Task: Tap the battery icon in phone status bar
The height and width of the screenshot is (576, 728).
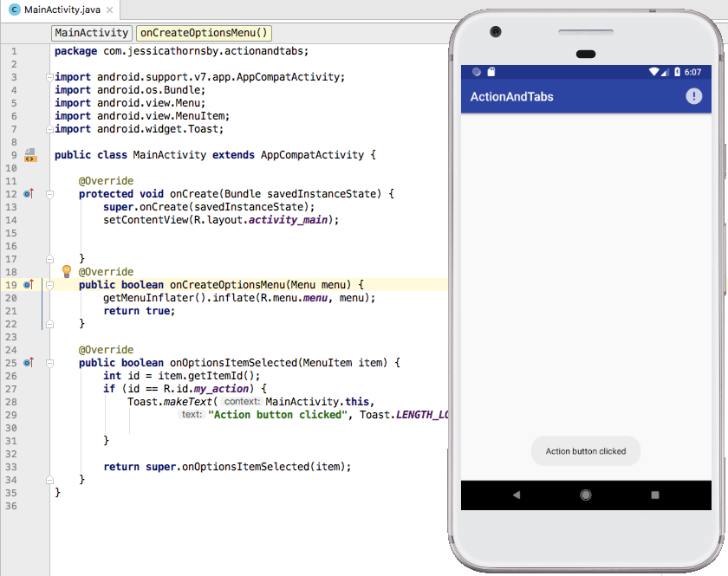Action: coord(676,73)
